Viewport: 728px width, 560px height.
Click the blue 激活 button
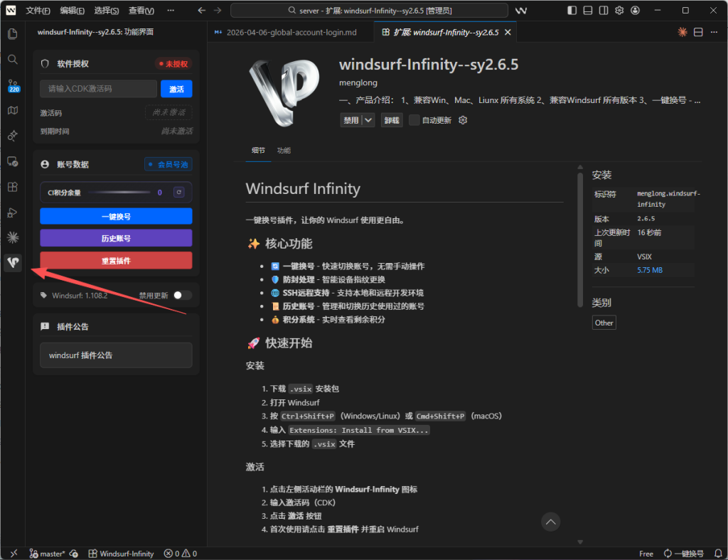(176, 89)
